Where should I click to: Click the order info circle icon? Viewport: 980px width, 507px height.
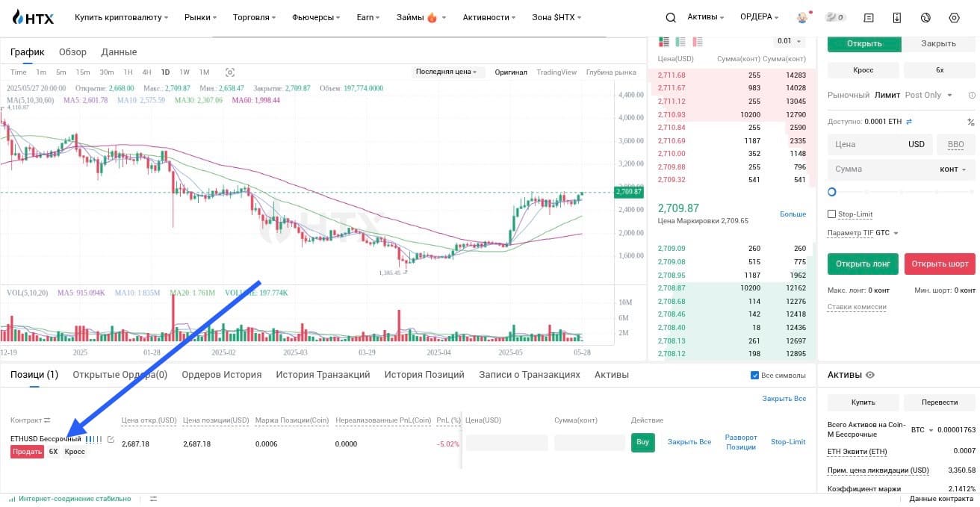972,95
